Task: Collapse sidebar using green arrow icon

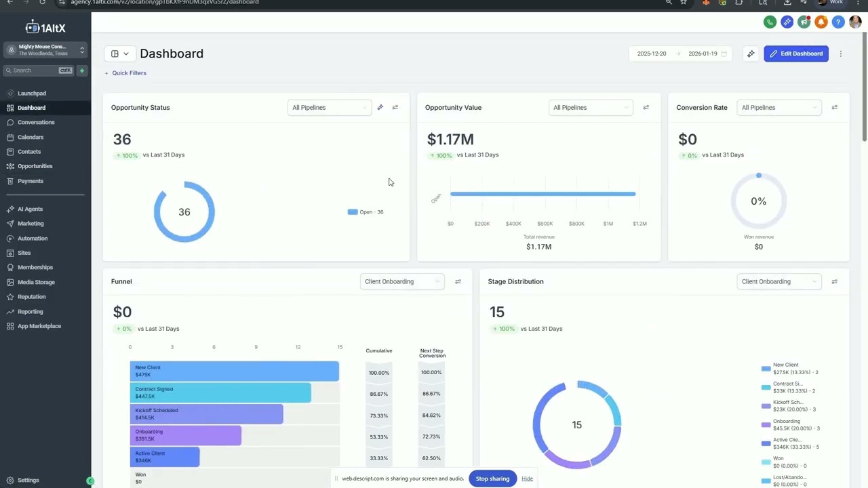Action: pos(90,481)
